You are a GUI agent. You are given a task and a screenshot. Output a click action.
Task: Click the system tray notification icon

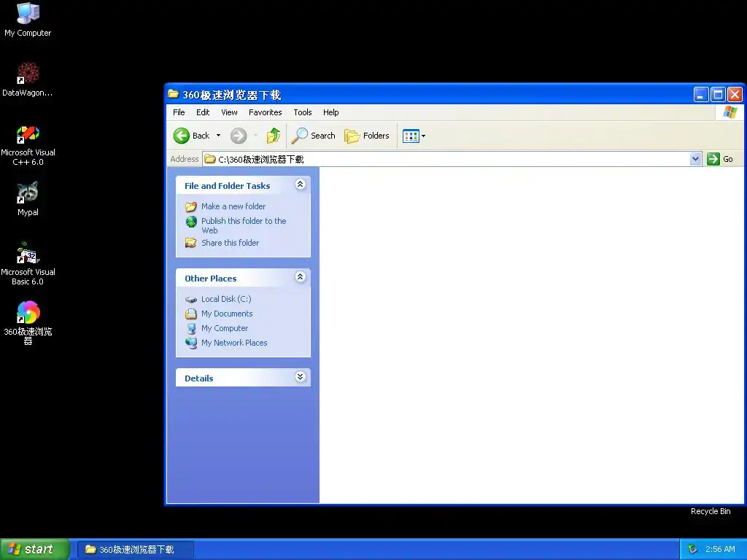click(692, 550)
